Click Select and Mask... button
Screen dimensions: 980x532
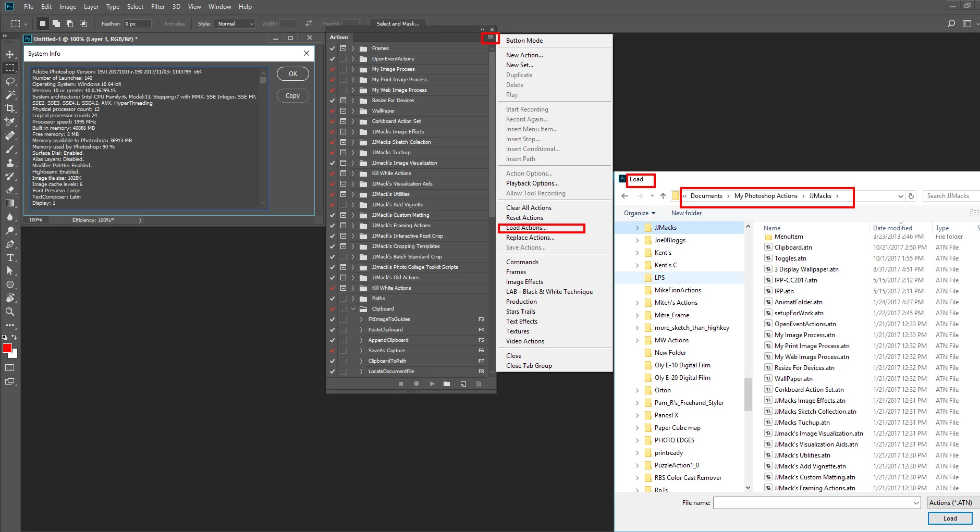398,23
